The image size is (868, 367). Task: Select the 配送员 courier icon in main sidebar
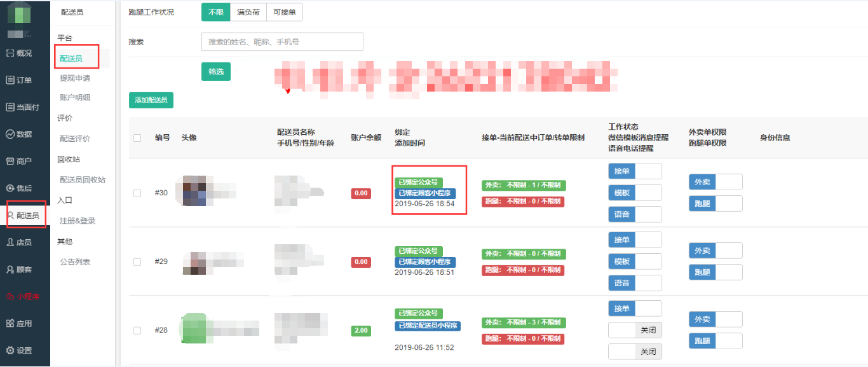point(11,216)
